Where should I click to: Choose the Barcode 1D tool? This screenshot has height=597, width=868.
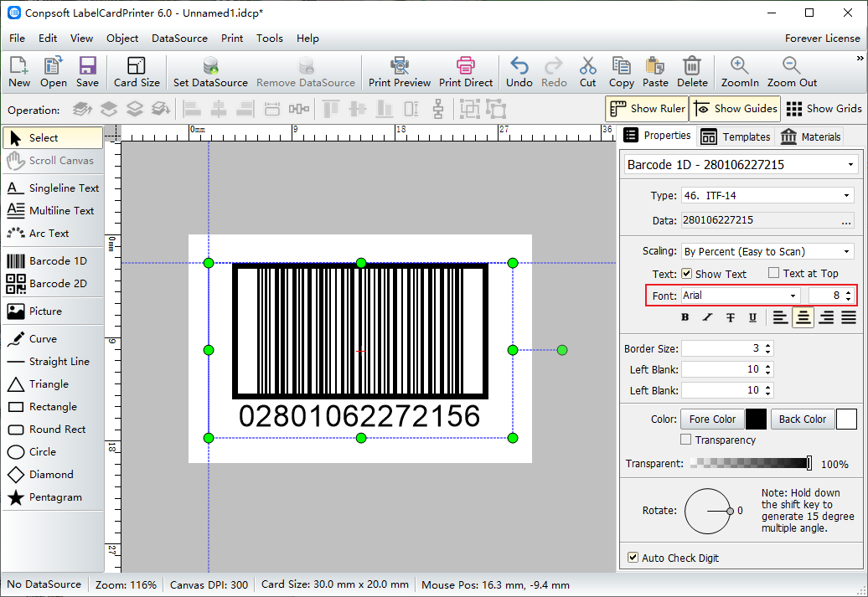[x=53, y=260]
